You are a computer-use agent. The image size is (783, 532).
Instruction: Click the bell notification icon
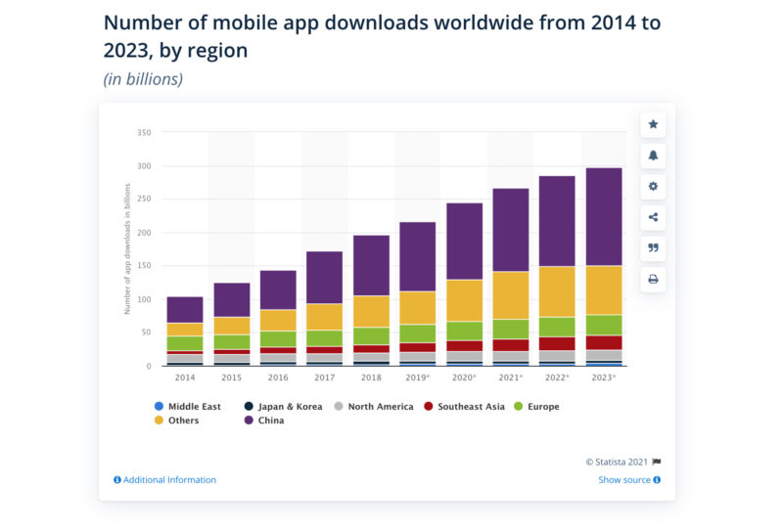[x=653, y=155]
